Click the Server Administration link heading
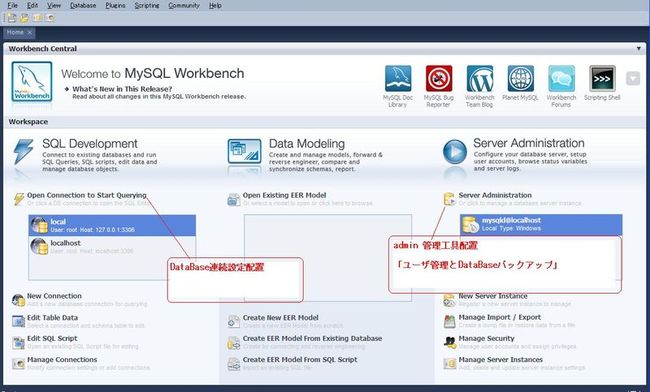650x392 pixels. tap(495, 195)
